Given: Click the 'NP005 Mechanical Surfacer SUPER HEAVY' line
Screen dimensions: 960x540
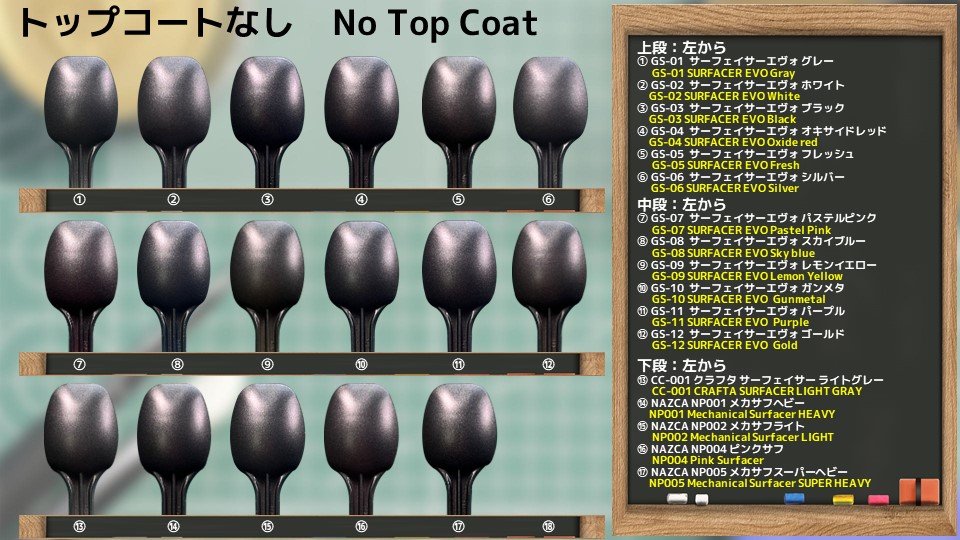Looking at the screenshot, I should pos(760,483).
